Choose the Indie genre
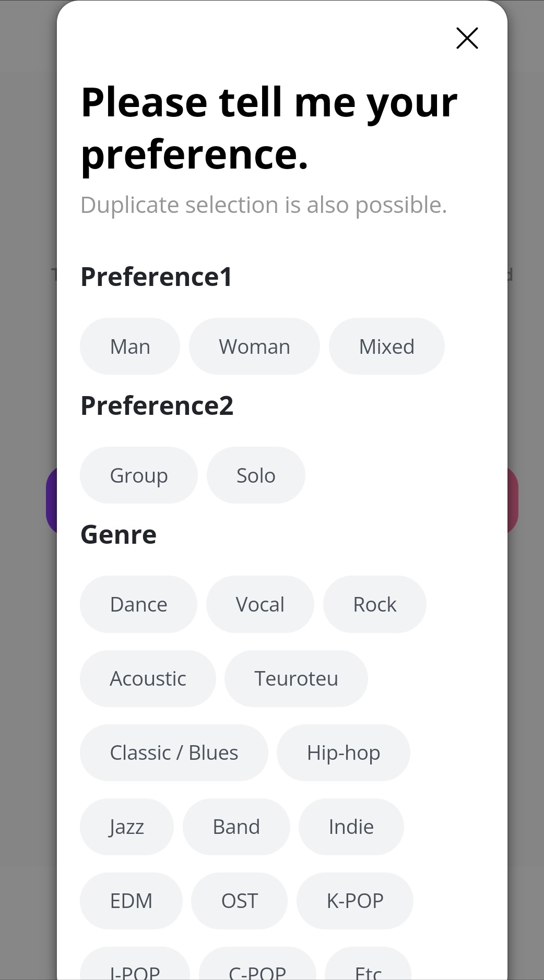 click(351, 827)
